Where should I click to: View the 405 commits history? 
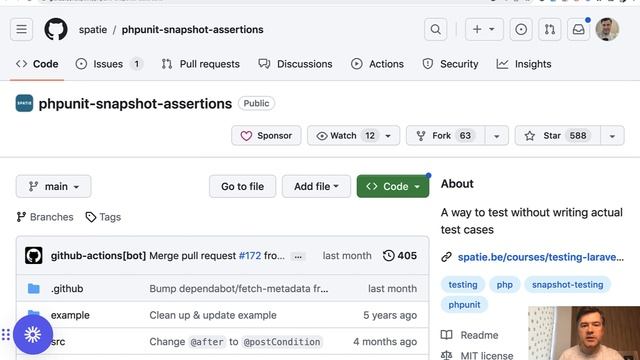pyautogui.click(x=400, y=256)
